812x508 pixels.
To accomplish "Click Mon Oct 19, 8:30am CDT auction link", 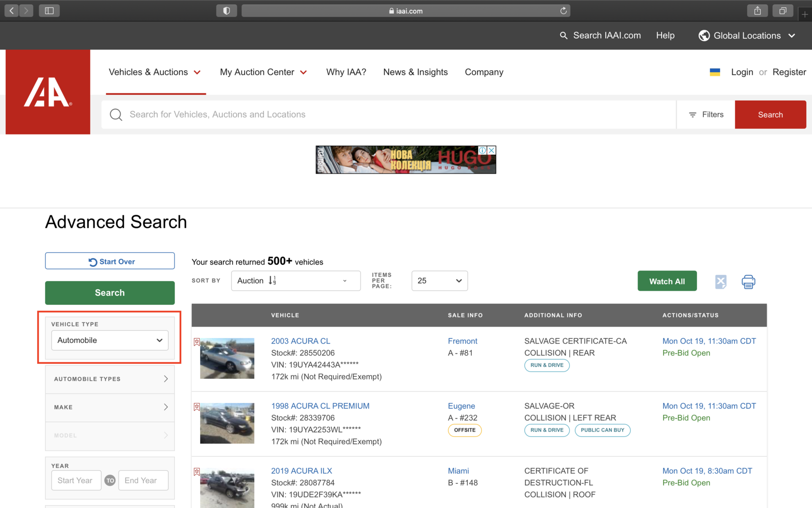I will pos(707,471).
